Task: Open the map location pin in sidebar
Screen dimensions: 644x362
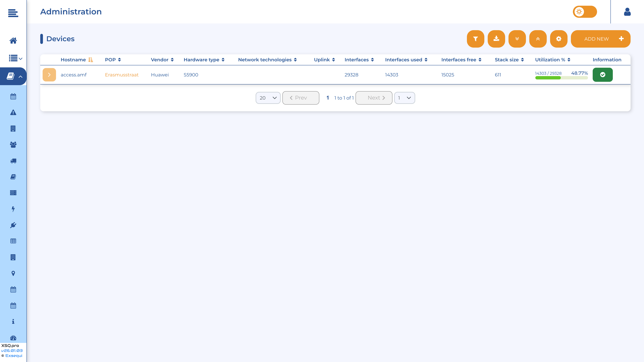Action: point(13,273)
